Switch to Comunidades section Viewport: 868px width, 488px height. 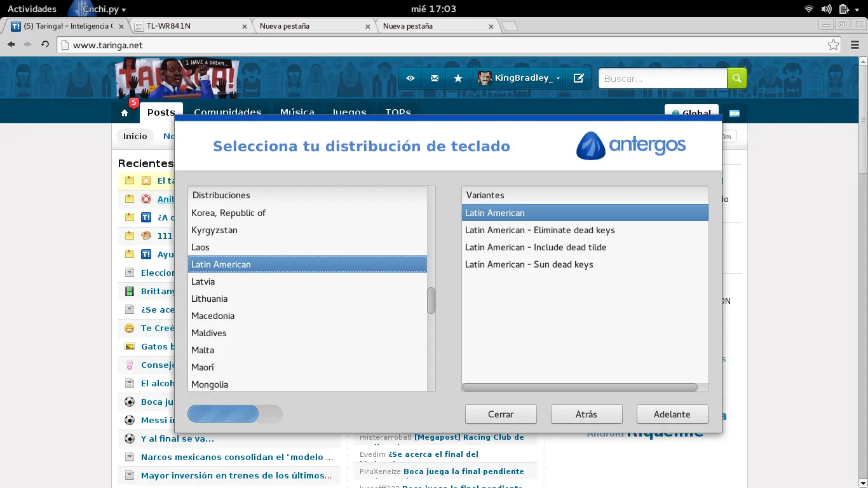pyautogui.click(x=228, y=112)
